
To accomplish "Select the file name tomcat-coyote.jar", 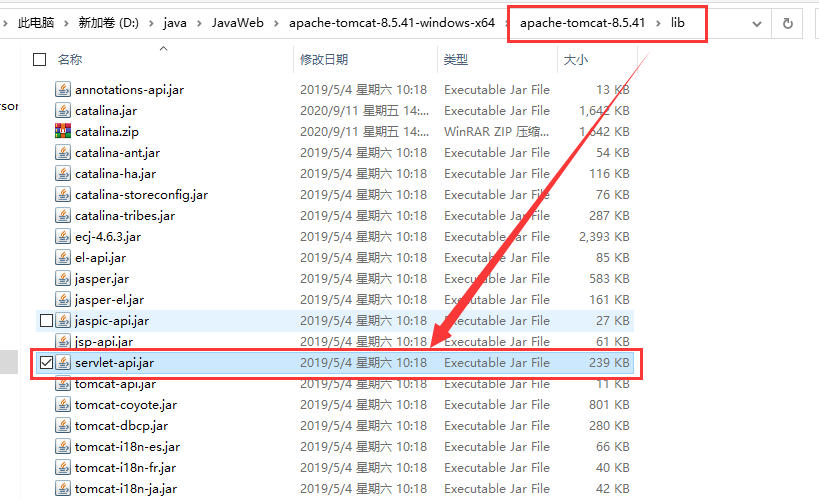I will coord(126,405).
